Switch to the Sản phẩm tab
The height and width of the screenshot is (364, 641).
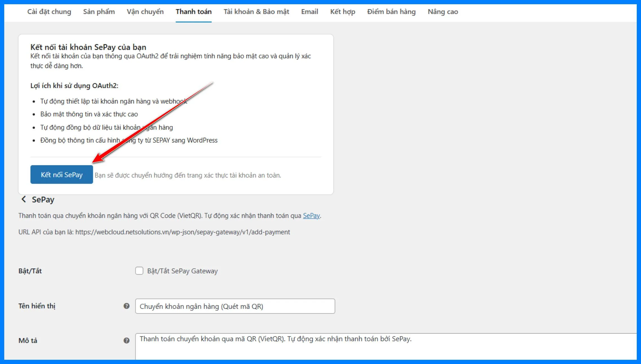click(x=99, y=12)
